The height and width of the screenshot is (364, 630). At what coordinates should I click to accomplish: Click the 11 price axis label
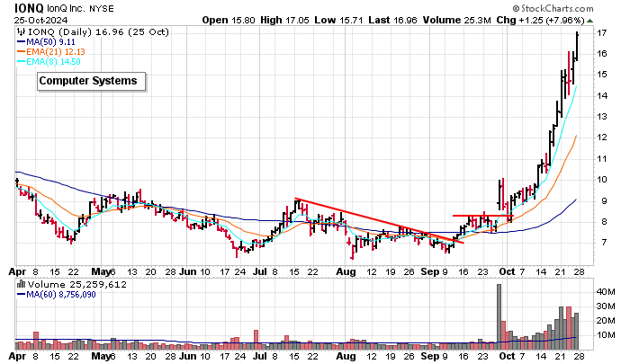click(601, 159)
